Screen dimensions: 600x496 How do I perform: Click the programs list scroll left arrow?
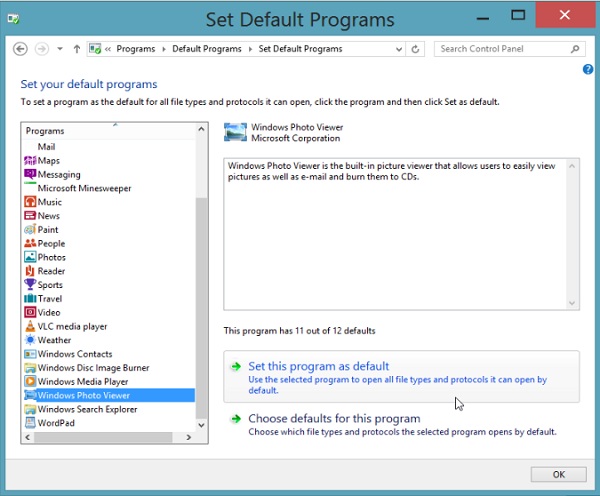point(28,437)
